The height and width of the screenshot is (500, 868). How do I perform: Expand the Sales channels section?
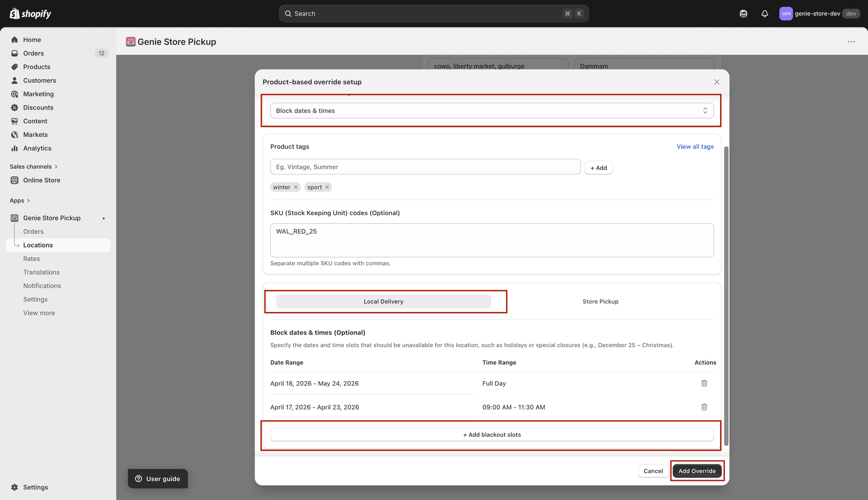pyautogui.click(x=33, y=167)
